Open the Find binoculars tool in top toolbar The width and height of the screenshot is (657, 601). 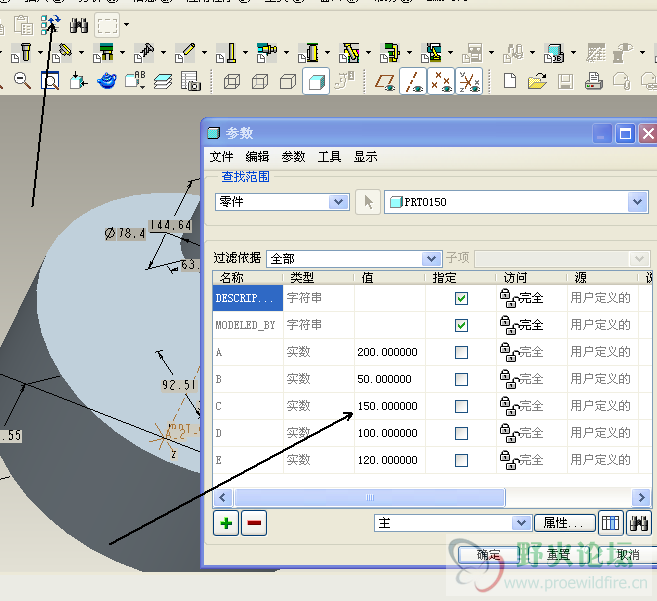click(79, 25)
